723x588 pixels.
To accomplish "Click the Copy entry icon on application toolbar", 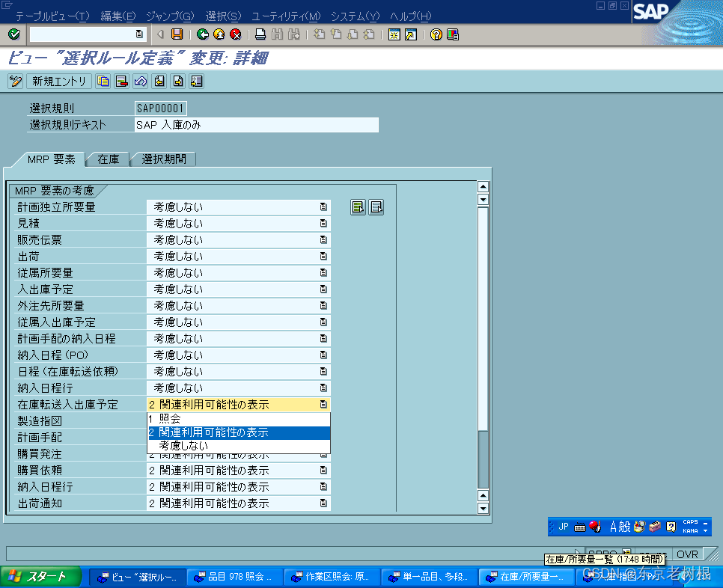I will tap(103, 81).
